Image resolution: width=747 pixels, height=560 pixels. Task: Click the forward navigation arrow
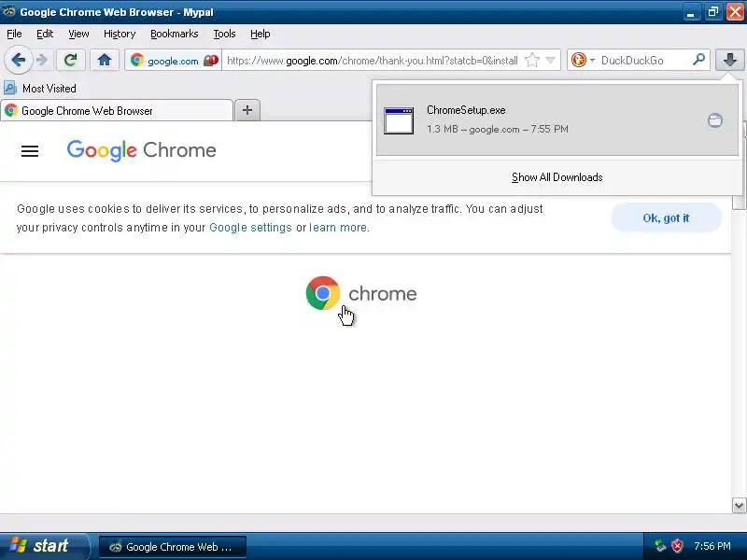click(x=42, y=60)
